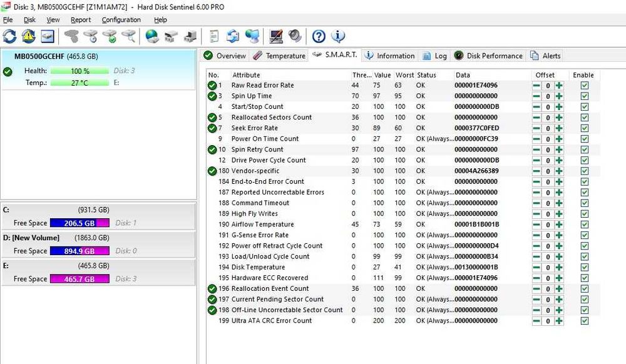Viewport: 626px width, 364px height.
Task: Open the Help menu
Action: (160, 19)
